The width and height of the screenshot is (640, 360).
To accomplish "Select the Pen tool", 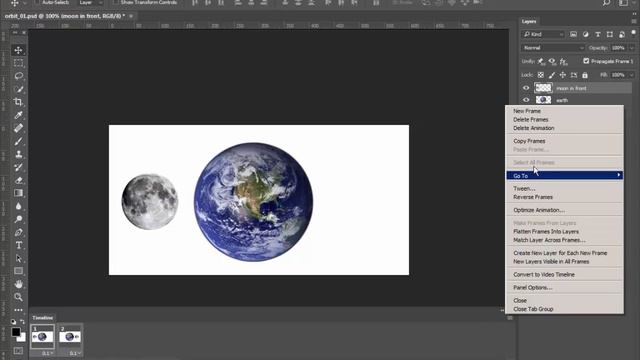I will click(x=18, y=232).
